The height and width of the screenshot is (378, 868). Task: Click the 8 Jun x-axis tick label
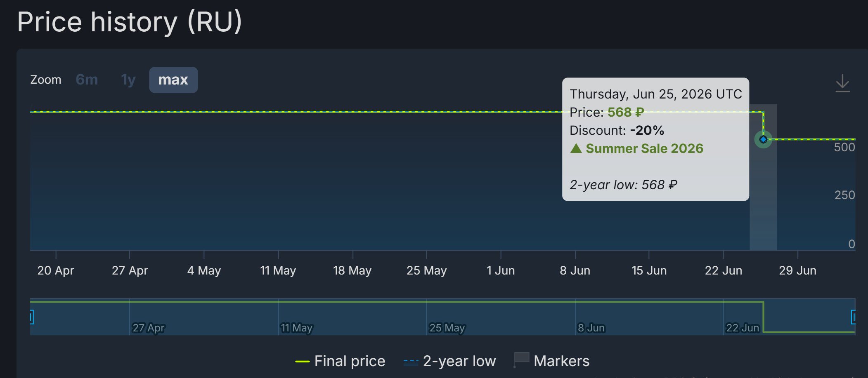[575, 270]
